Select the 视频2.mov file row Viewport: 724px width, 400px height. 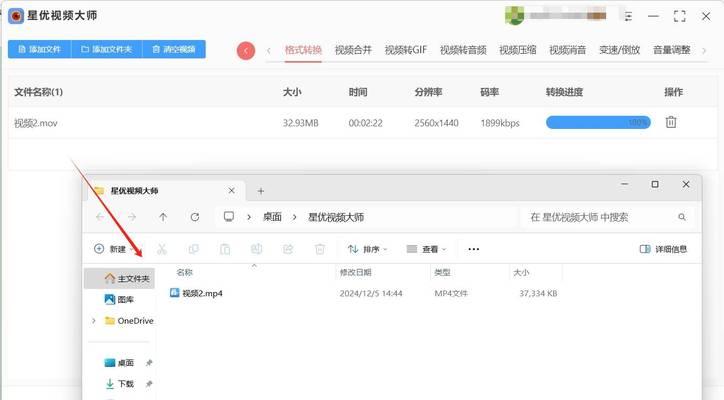362,123
